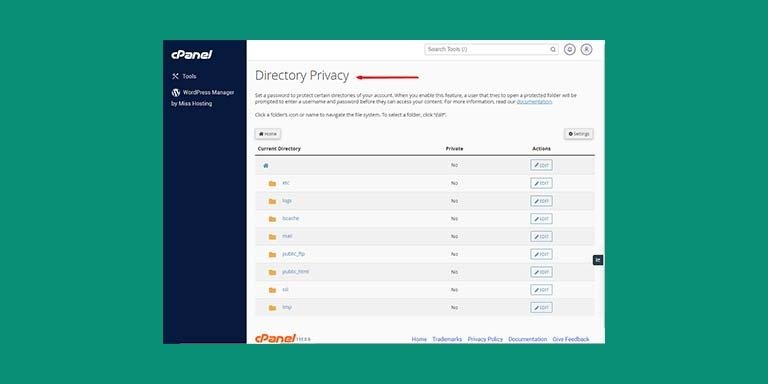The image size is (768, 384).
Task: Edit the public_ftp folder
Action: coord(541,254)
